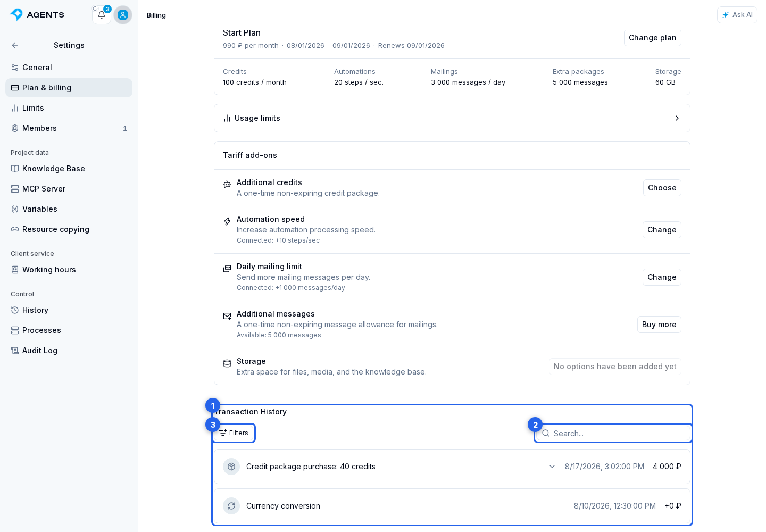Click the Change plan button
The width and height of the screenshot is (766, 532).
[x=652, y=38]
